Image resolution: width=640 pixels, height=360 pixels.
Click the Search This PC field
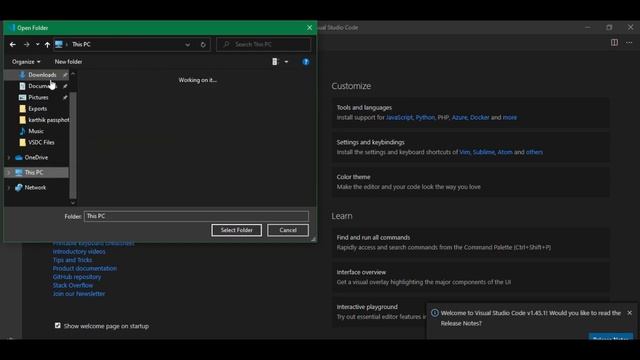pyautogui.click(x=264, y=44)
